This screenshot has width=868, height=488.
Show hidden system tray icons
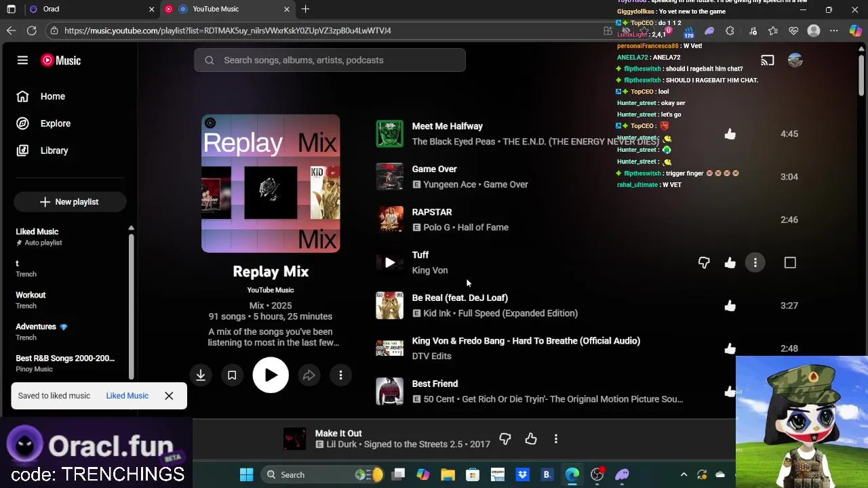[x=684, y=474]
